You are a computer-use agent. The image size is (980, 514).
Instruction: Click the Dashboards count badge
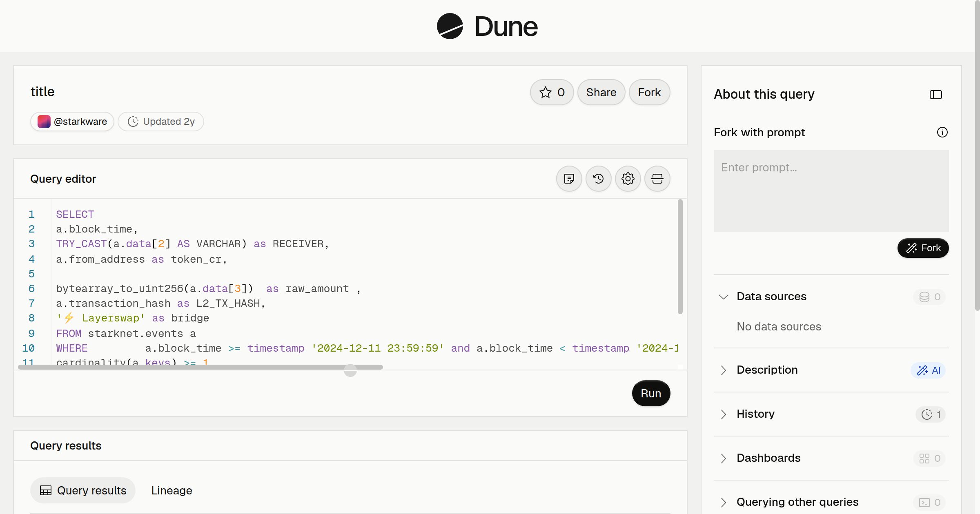pos(929,458)
